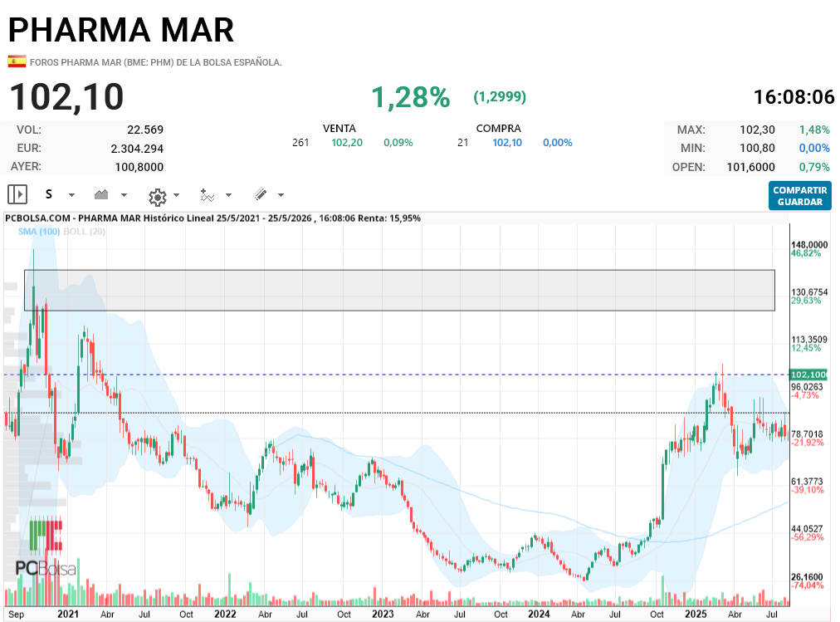
Task: Click the 2025 label on time axis
Action: [696, 614]
